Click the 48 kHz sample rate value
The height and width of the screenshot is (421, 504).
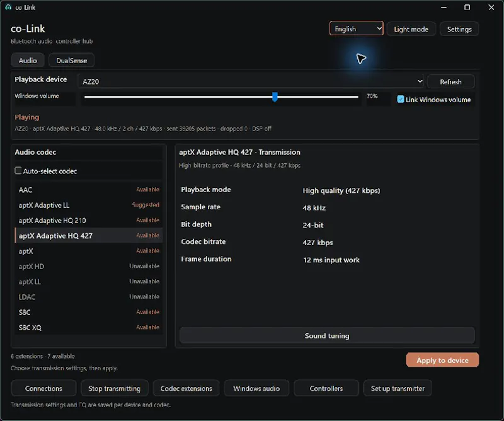314,208
